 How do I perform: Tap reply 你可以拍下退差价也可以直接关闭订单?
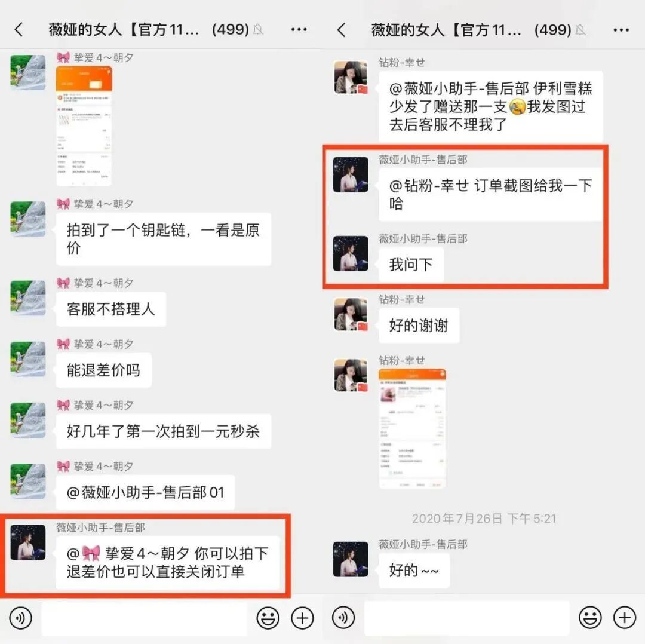[x=168, y=562]
